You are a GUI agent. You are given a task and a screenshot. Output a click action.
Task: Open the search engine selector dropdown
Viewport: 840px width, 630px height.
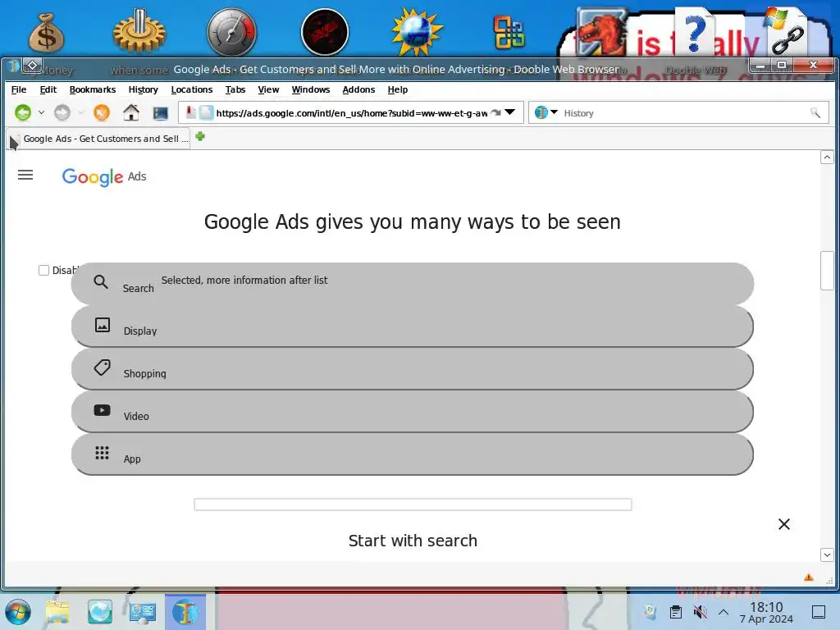point(554,112)
